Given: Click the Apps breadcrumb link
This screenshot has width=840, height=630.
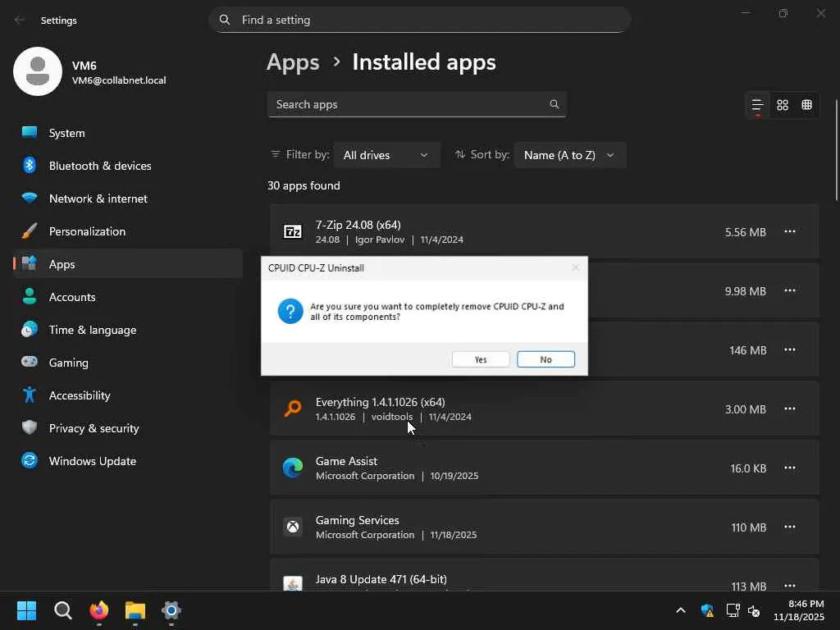Looking at the screenshot, I should [293, 62].
